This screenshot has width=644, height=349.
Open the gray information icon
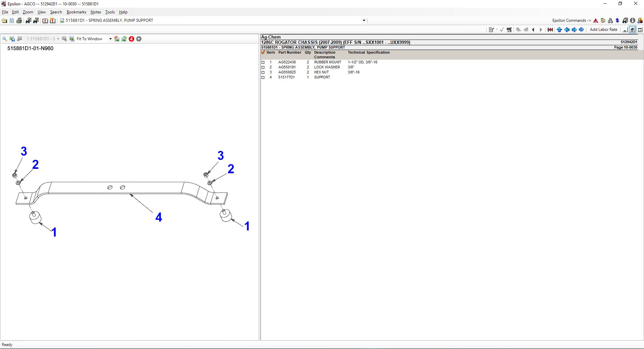(633, 20)
